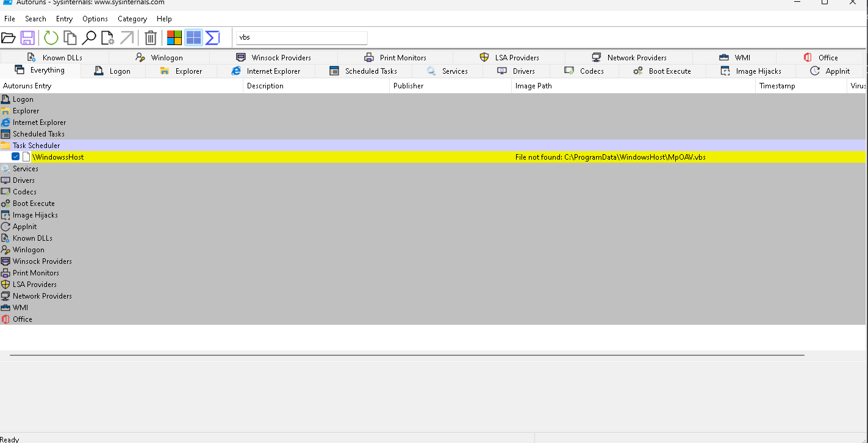Click the purple Save floppy disk icon
Image resolution: width=868 pixels, height=443 pixels.
tap(27, 38)
